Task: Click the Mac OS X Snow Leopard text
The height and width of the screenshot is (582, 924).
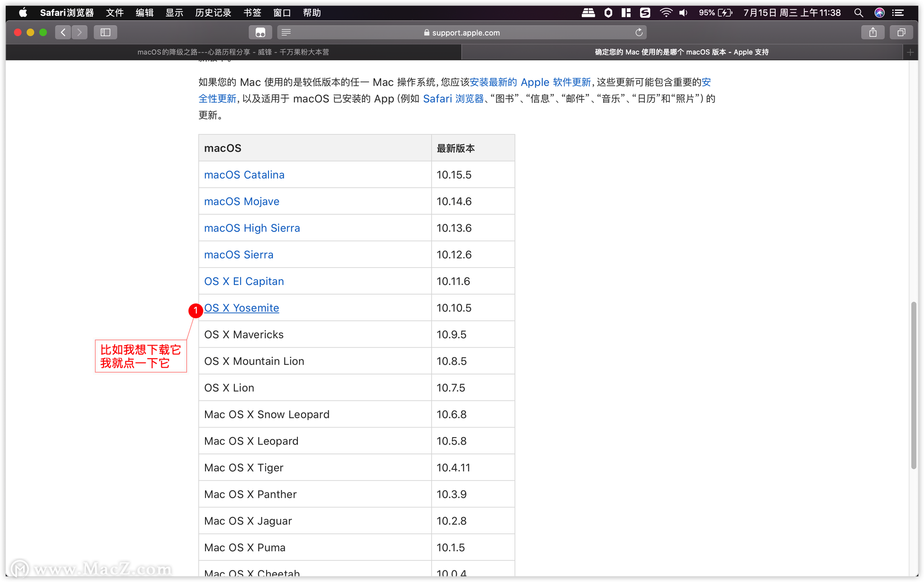Action: coord(267,414)
